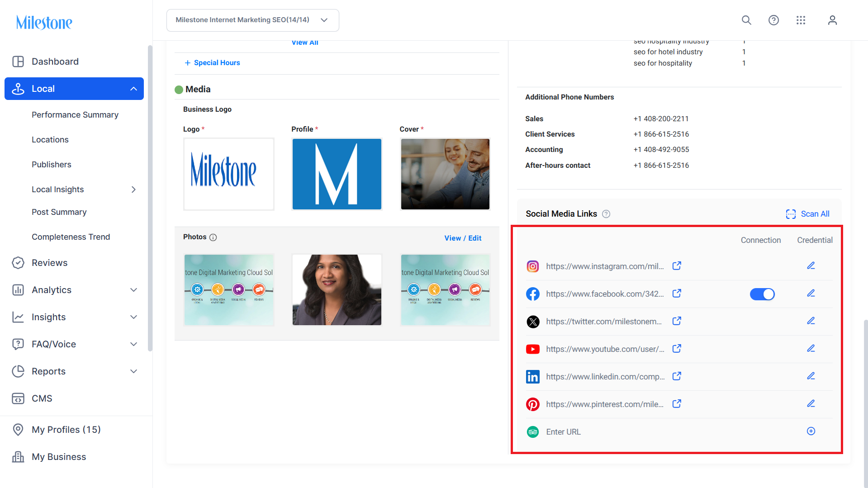This screenshot has width=868, height=488.
Task: Open Completeness Trend
Action: pos(71,237)
